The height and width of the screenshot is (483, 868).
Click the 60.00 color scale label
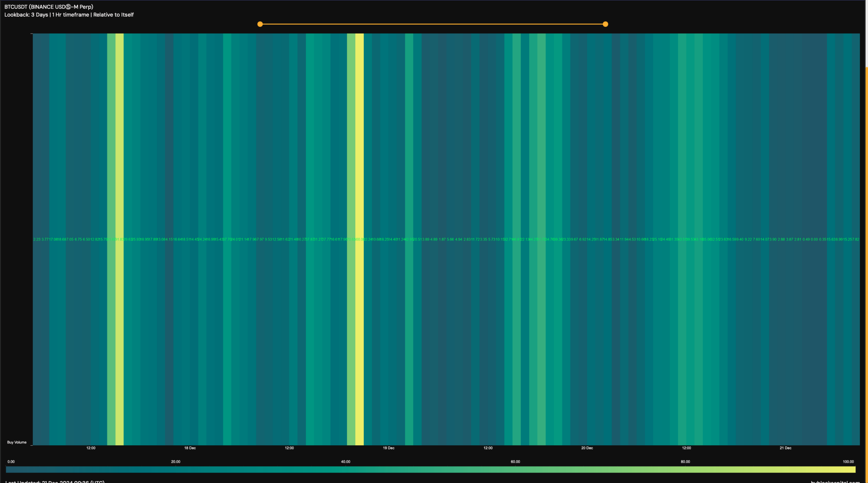coord(515,462)
